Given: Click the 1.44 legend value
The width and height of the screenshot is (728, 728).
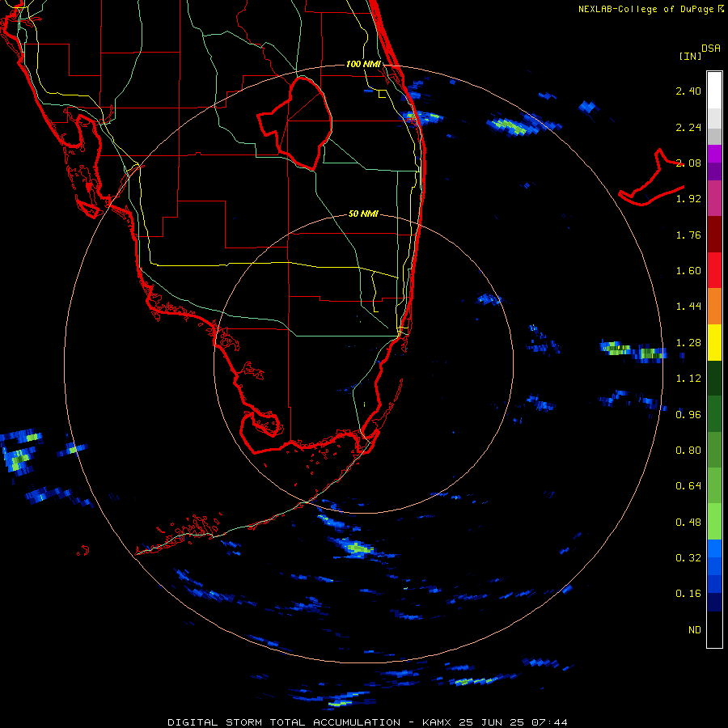Looking at the screenshot, I should point(688,307).
